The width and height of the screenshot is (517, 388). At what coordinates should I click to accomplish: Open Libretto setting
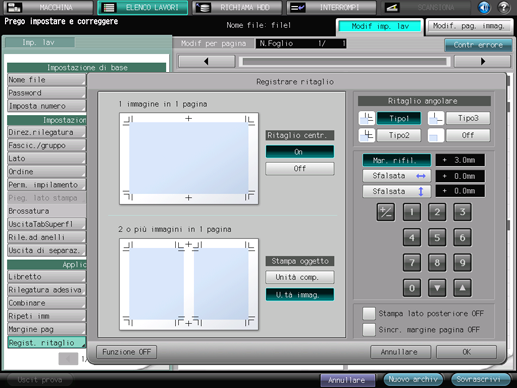coord(46,277)
